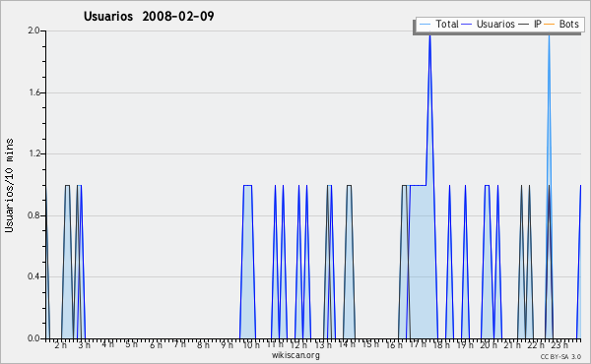Click the 0.4 y-axis value
Image resolution: width=591 pixels, height=364 pixels.
coord(33,276)
